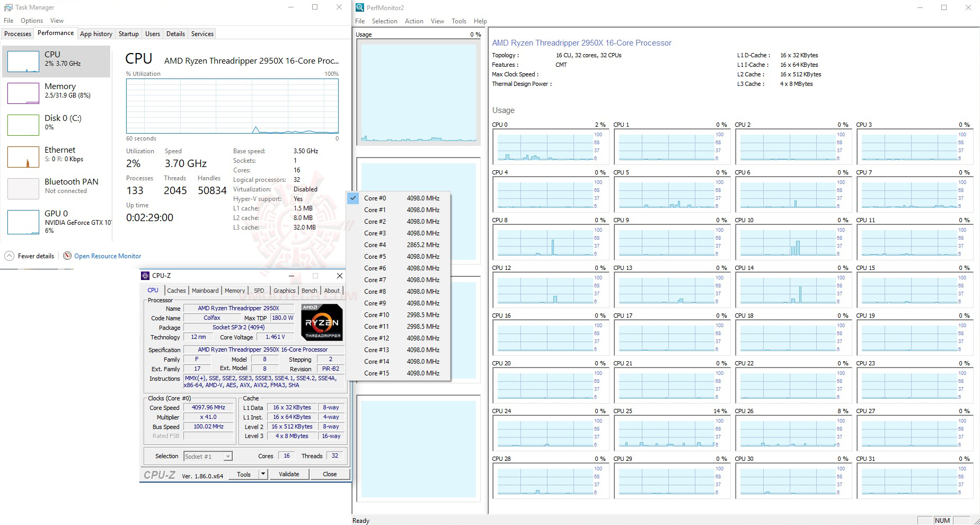Select GPU 0 in Task Manager sidebar

(x=57, y=221)
